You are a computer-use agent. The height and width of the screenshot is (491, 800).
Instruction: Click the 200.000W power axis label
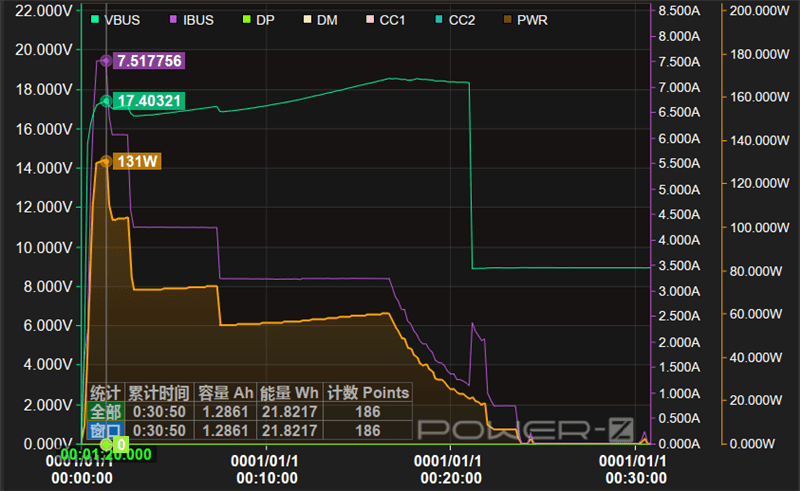(x=760, y=11)
